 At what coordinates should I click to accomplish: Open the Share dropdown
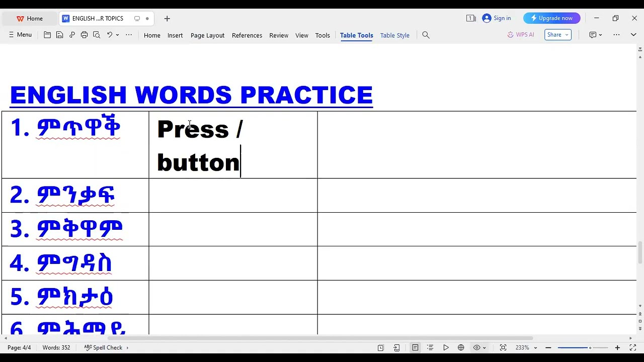tap(557, 35)
